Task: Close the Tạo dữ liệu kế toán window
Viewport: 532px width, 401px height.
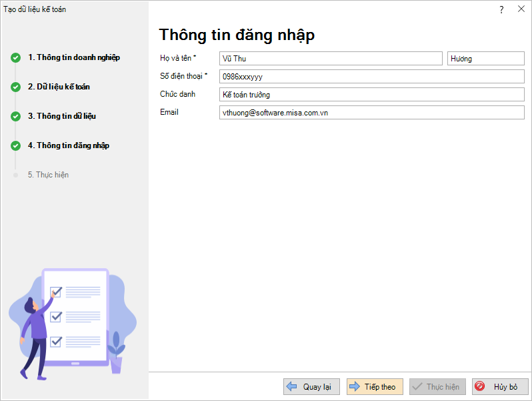Action: click(521, 9)
